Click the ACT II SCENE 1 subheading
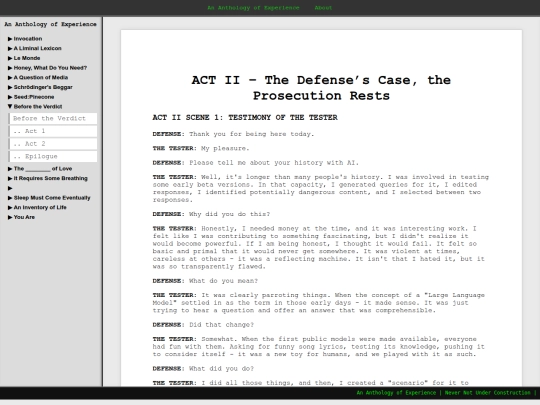Image resolution: width=540 pixels, height=405 pixels. point(245,117)
